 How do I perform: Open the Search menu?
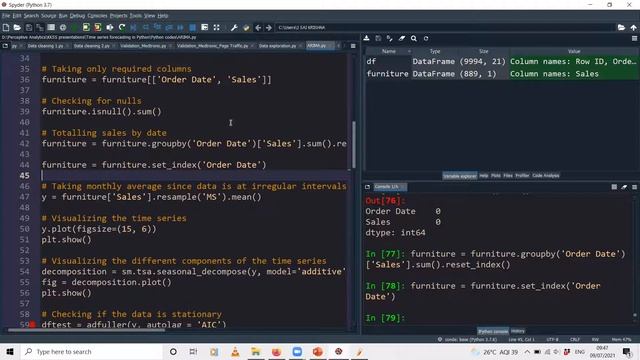[x=31, y=16]
